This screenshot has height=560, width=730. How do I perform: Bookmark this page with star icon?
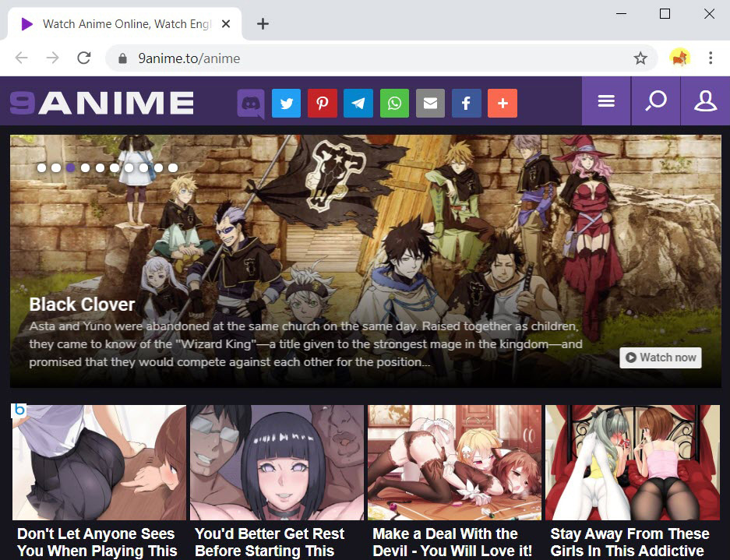(640, 58)
